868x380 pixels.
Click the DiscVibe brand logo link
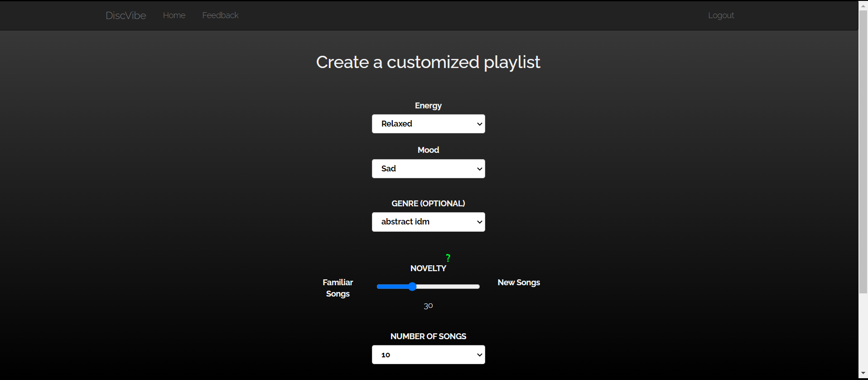pyautogui.click(x=126, y=15)
